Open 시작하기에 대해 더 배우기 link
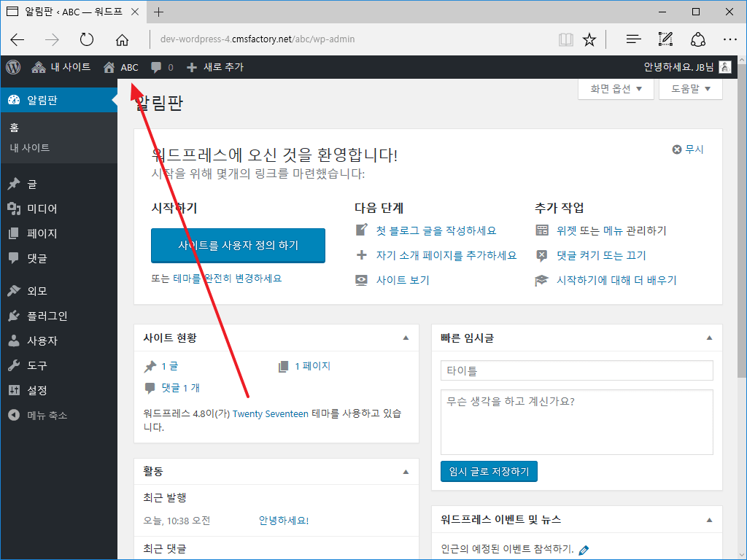The image size is (747, 560). pos(616,280)
